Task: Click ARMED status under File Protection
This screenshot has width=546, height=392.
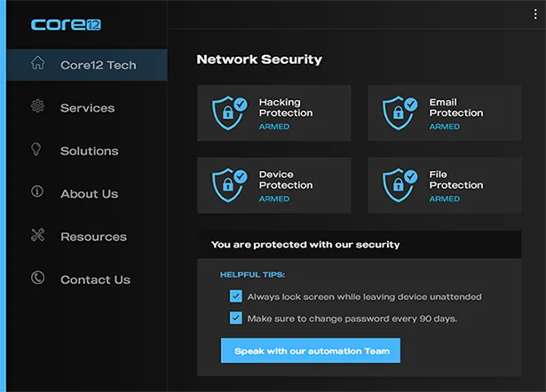Action: [444, 199]
